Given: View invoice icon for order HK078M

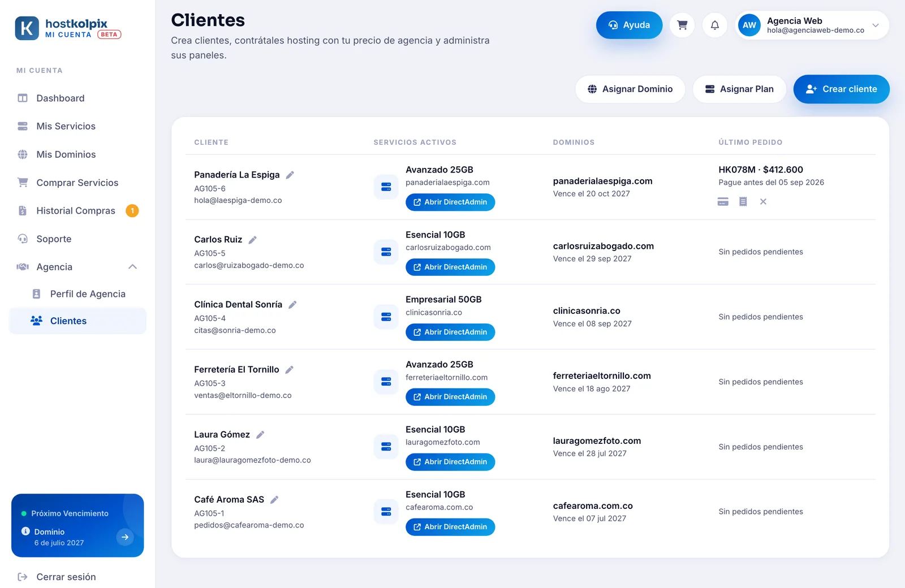Looking at the screenshot, I should coord(743,202).
